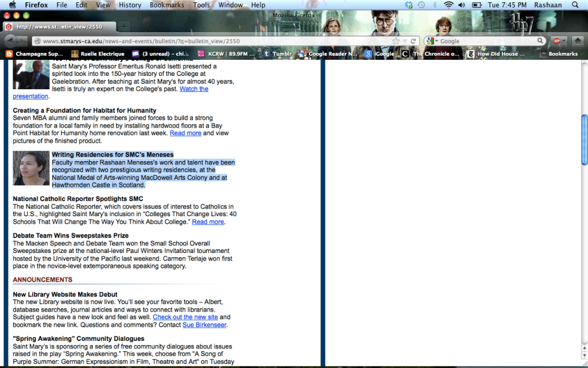588x368 pixels.
Task: Click the Adblock Plus icon
Action: tap(556, 41)
